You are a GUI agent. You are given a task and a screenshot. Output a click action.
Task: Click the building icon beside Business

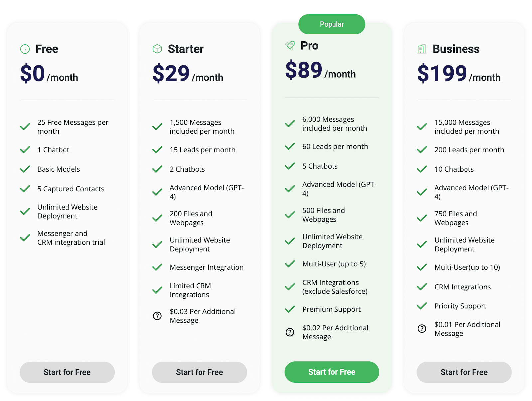pyautogui.click(x=422, y=49)
